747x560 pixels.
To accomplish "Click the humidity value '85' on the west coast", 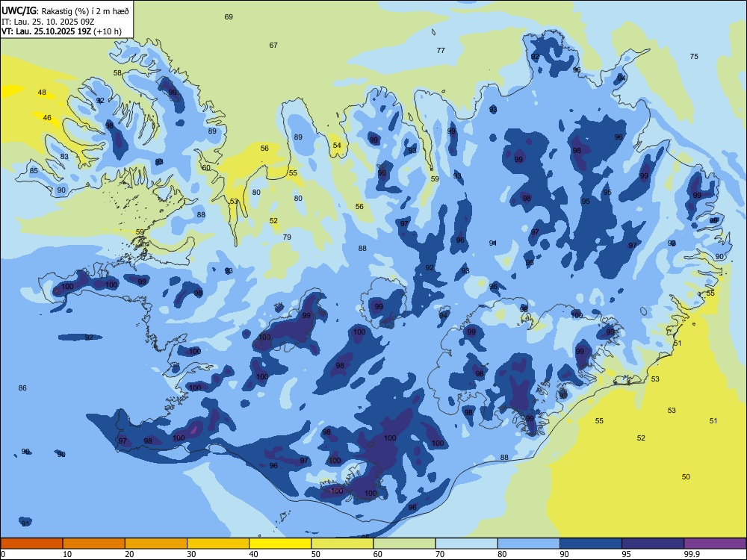I will tap(34, 171).
